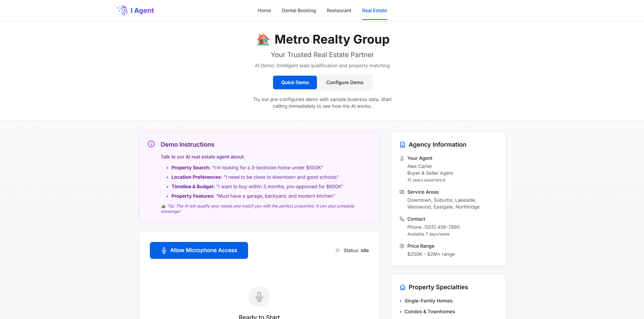Click the person icon next to Your Agent
Image resolution: width=644 pixels, height=319 pixels.
tap(402, 158)
